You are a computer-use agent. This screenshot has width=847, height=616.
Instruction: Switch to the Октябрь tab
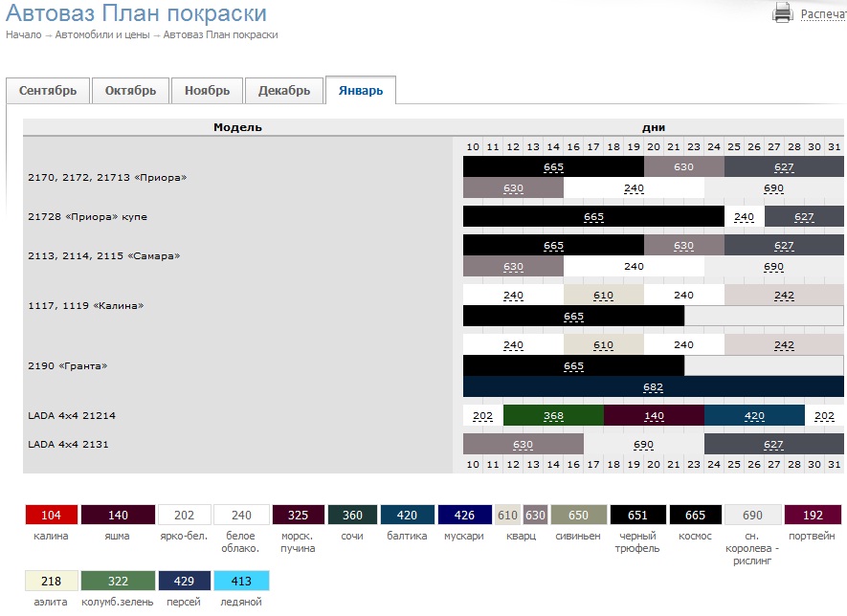[130, 90]
